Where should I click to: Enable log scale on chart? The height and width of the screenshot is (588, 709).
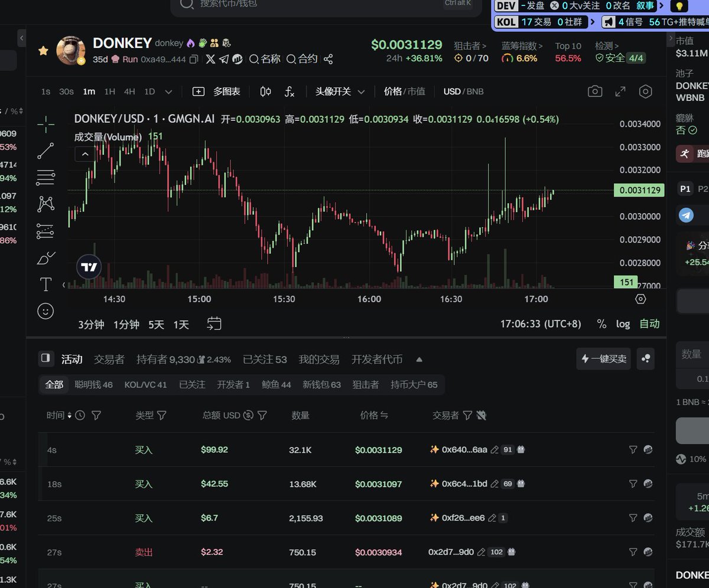pos(623,324)
